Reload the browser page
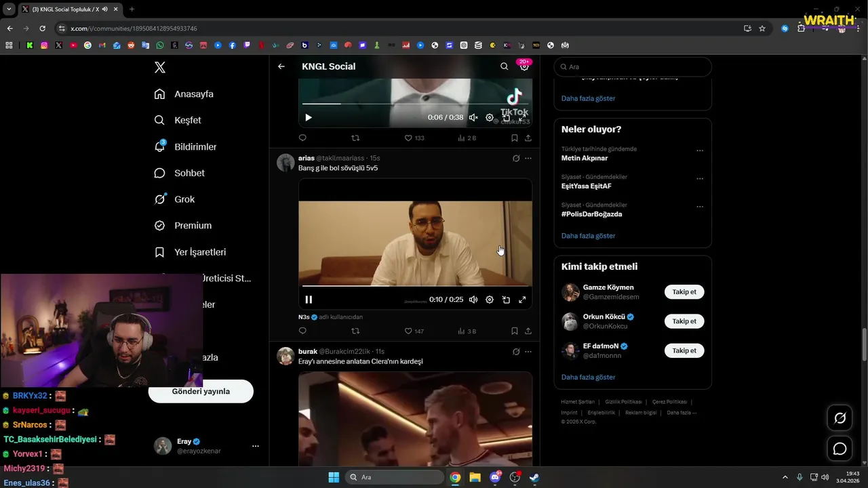This screenshot has width=868, height=488. coord(42,28)
